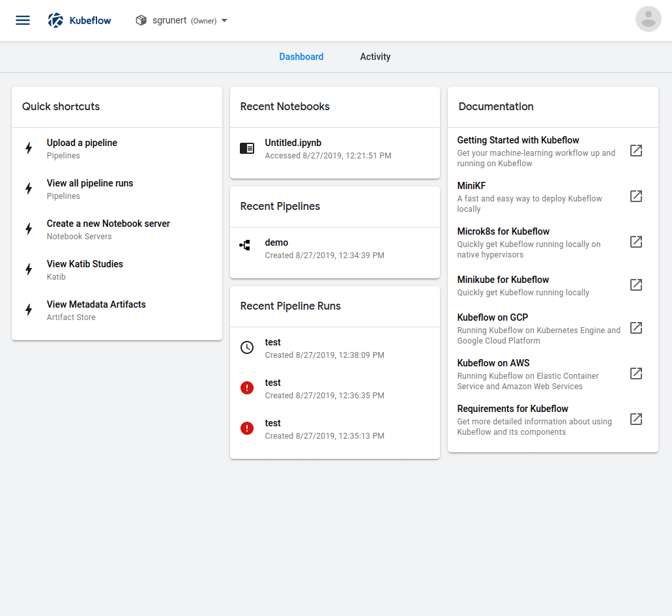This screenshot has width=672, height=616.
Task: Click the clock status icon of the 12:38:09 test run
Action: 247,347
